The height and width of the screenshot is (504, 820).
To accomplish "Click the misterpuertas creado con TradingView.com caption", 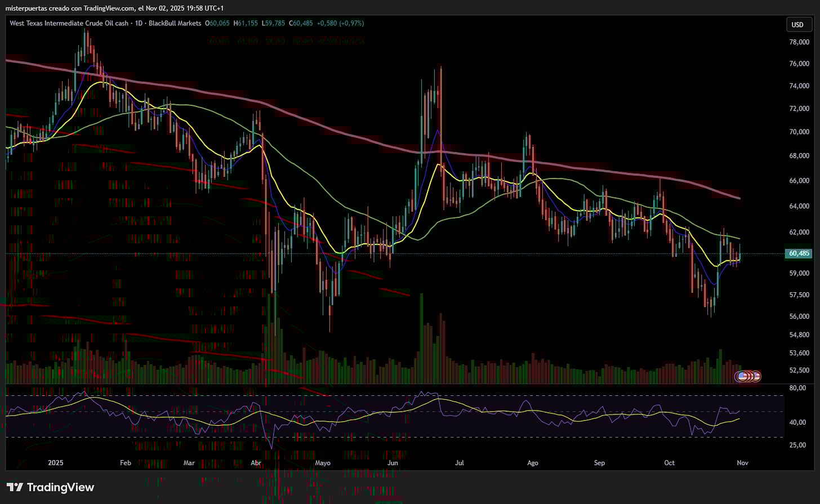I will click(x=70, y=8).
